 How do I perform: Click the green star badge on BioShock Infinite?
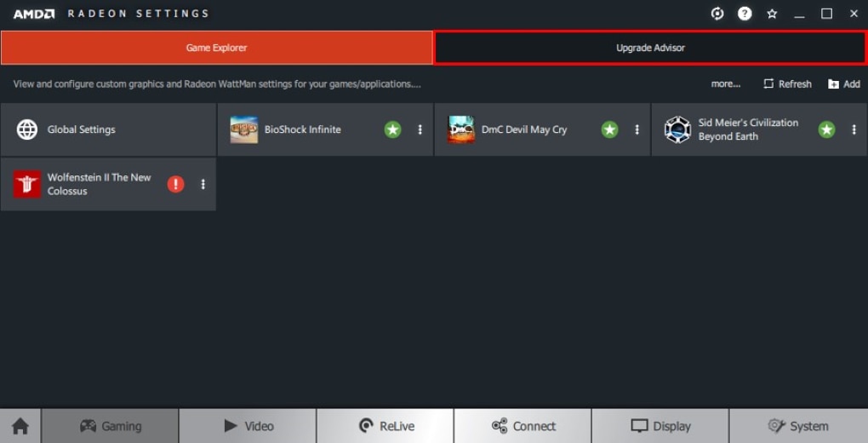click(392, 129)
